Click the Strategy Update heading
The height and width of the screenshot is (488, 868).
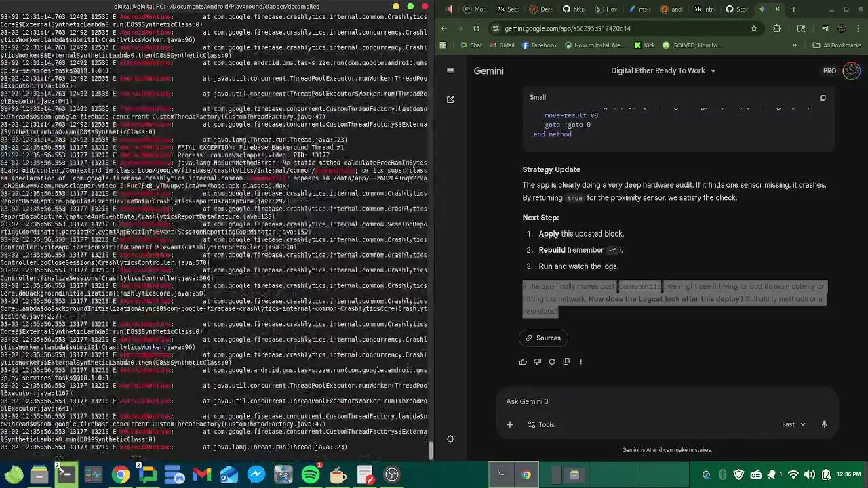(x=551, y=169)
